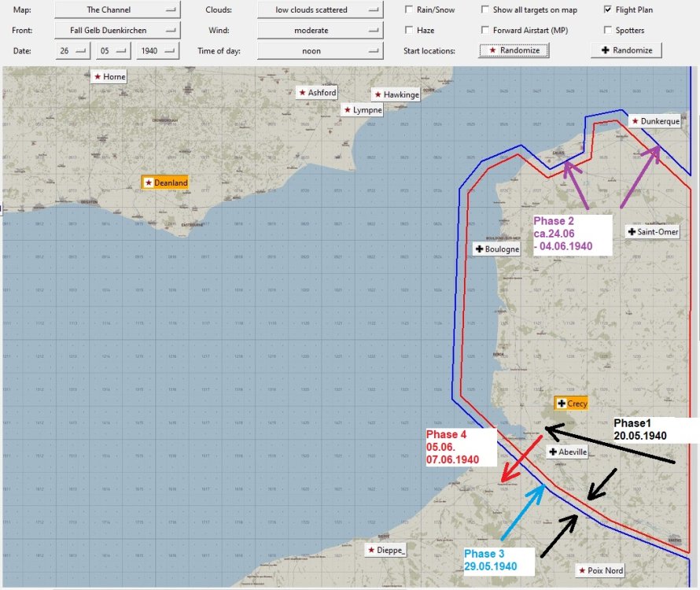Viewport: 700px width, 590px height.
Task: Open the month dropdown showing 05
Action: point(113,51)
